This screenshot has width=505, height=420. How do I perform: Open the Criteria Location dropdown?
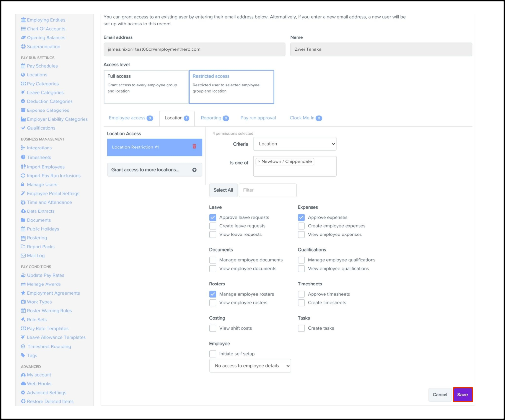[x=295, y=144]
